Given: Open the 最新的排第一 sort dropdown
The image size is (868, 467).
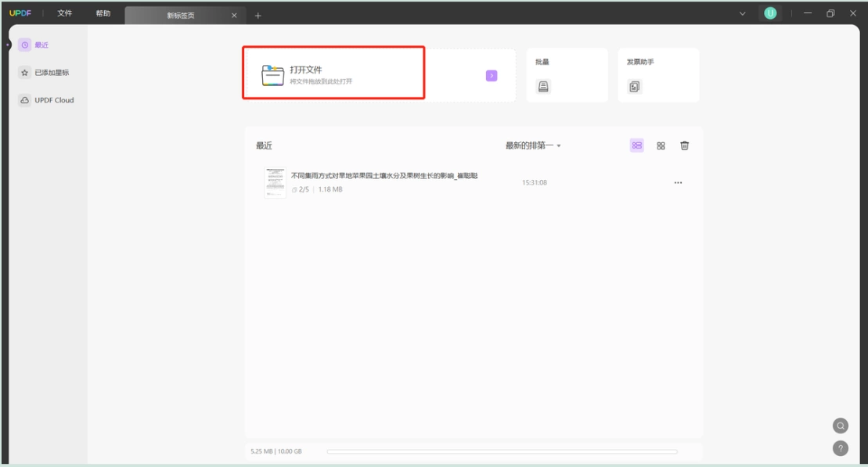Looking at the screenshot, I should pyautogui.click(x=533, y=145).
